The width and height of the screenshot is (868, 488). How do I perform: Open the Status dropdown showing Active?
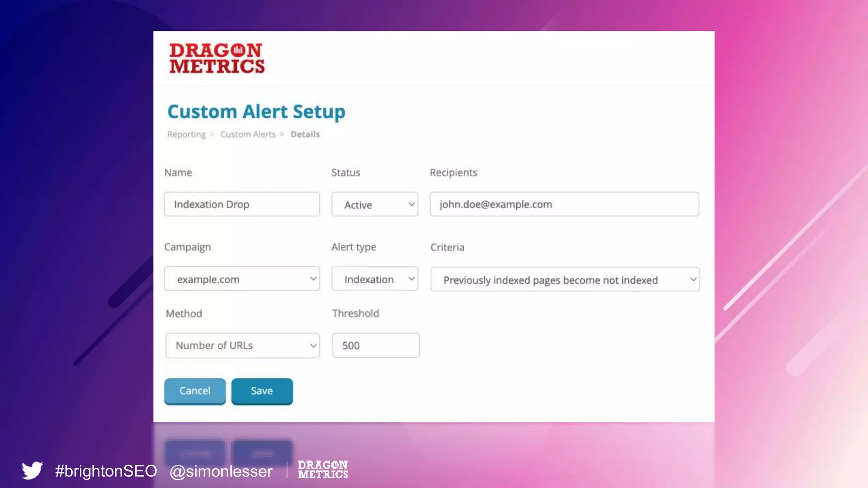375,205
